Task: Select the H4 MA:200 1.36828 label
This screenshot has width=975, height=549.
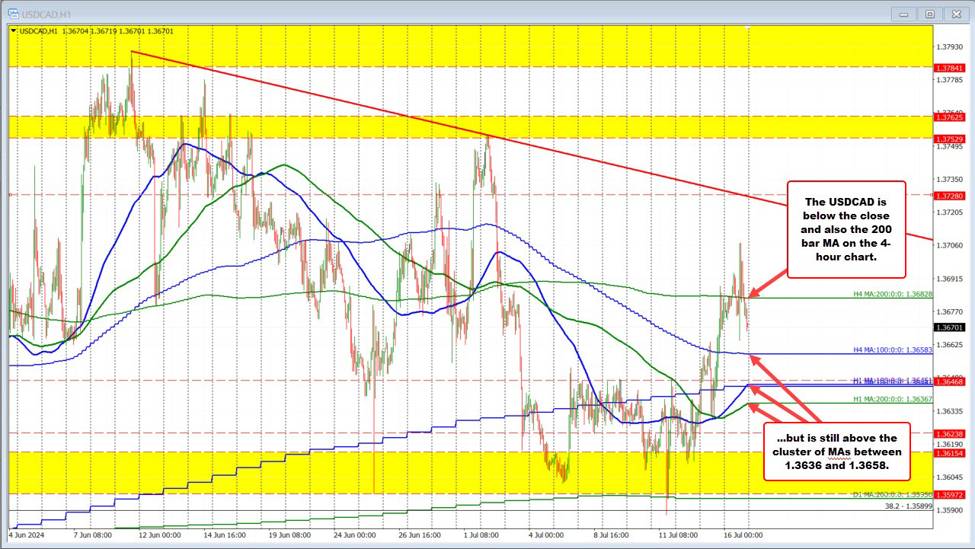Action: (x=892, y=294)
